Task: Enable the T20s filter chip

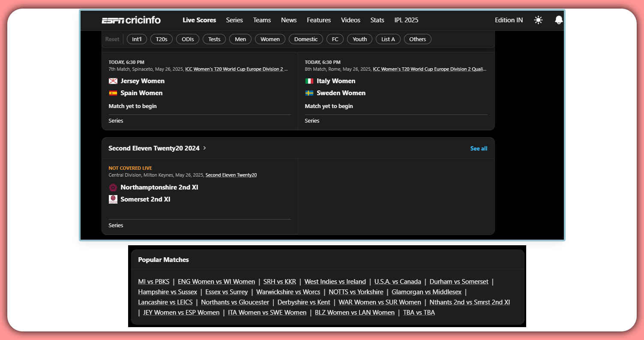Action: pyautogui.click(x=162, y=39)
